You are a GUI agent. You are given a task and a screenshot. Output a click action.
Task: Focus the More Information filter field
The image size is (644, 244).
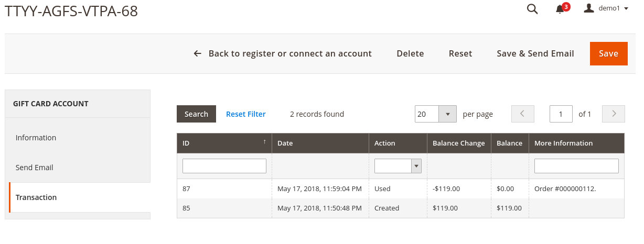point(576,166)
